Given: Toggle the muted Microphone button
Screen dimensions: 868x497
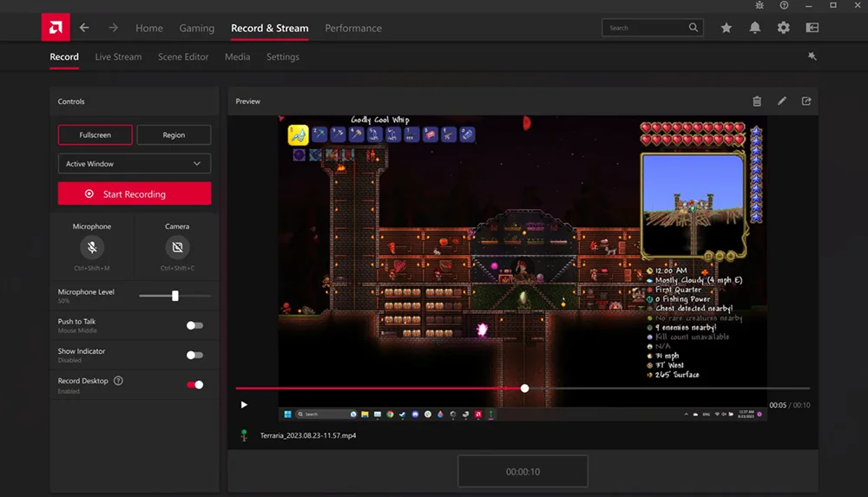Looking at the screenshot, I should tap(92, 247).
